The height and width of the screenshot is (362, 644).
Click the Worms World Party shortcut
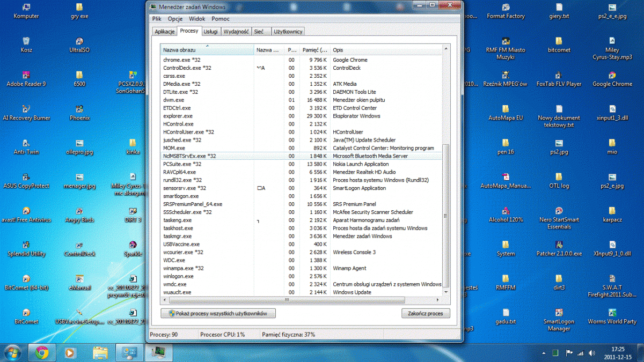click(612, 316)
